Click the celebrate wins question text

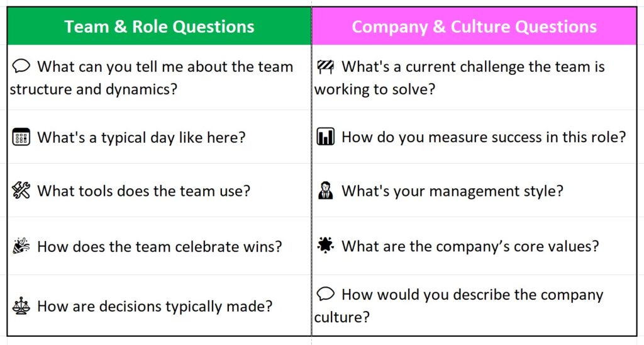pyautogui.click(x=159, y=247)
